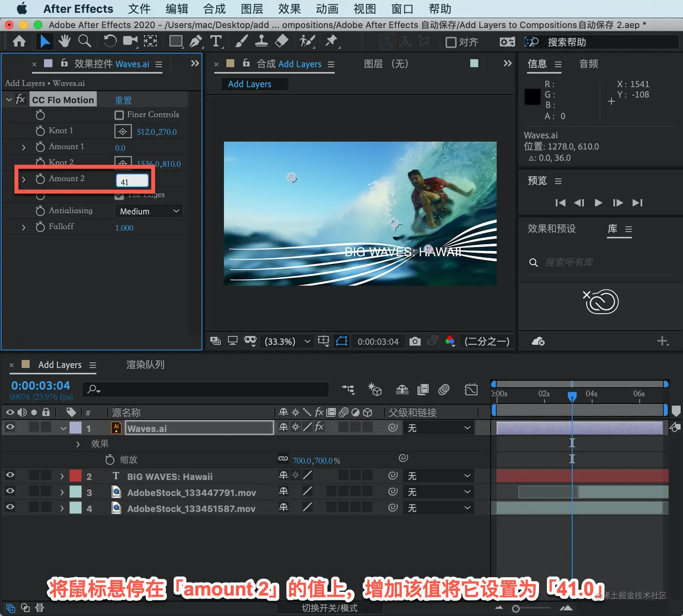Open the 33.3% magnification dropdown

click(x=288, y=341)
